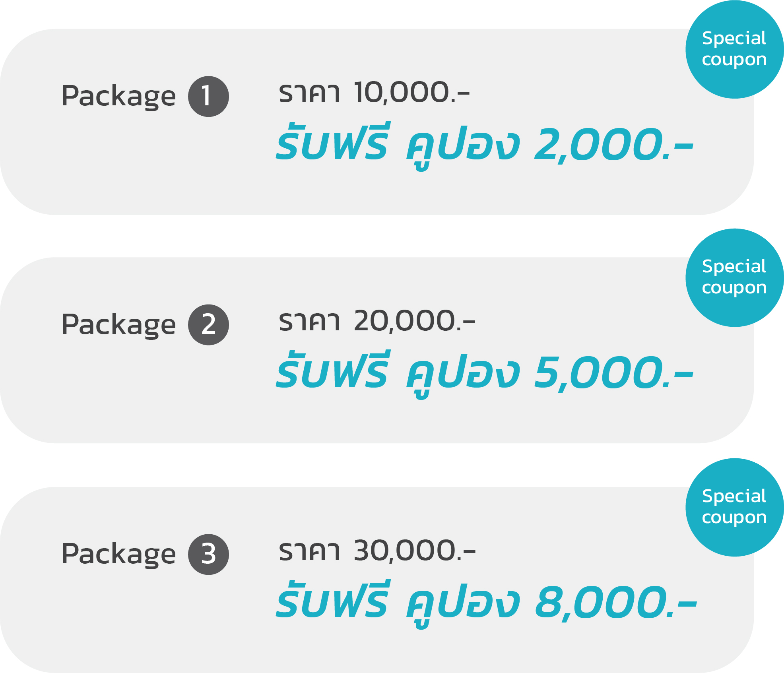The width and height of the screenshot is (784, 673).
Task: Select the 30,000.- price text
Action: [x=414, y=551]
